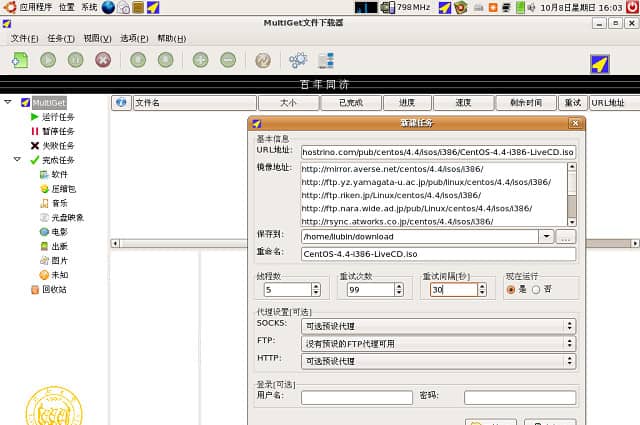
Task: Select the 'yes' run now radio button
Action: 511,289
